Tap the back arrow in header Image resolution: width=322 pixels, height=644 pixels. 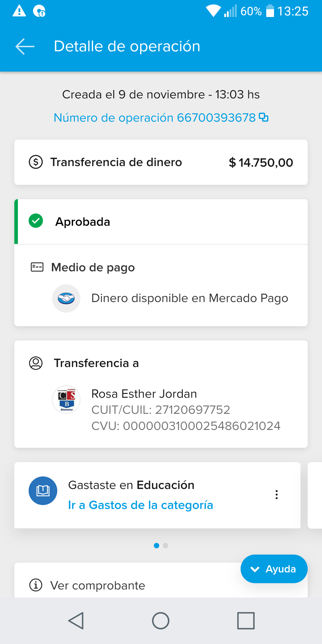click(x=25, y=47)
